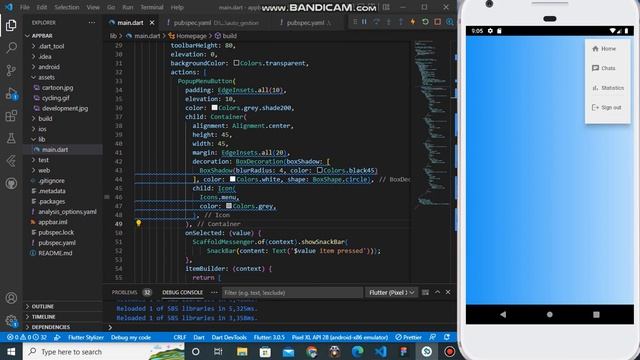The width and height of the screenshot is (640, 360).
Task: Close the main.dart editor tab
Action: (x=152, y=23)
